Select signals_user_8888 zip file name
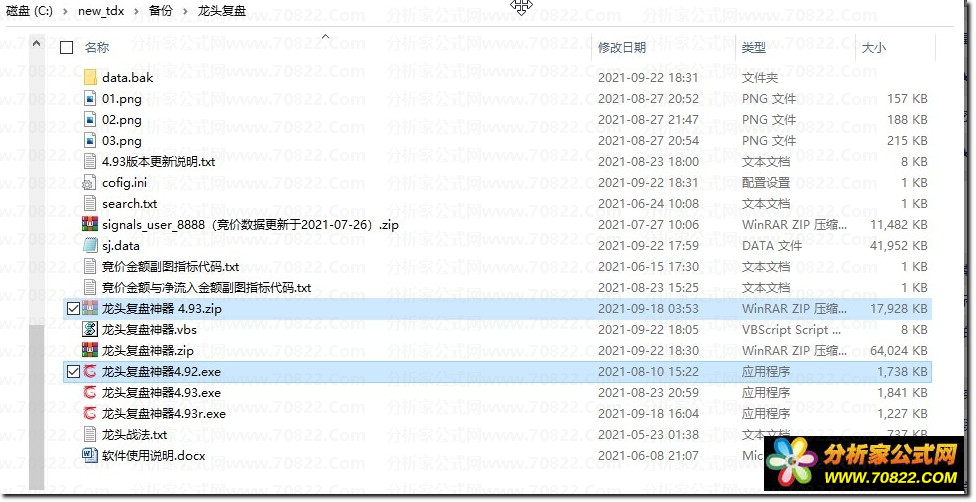The height and width of the screenshot is (502, 976). pyautogui.click(x=251, y=224)
